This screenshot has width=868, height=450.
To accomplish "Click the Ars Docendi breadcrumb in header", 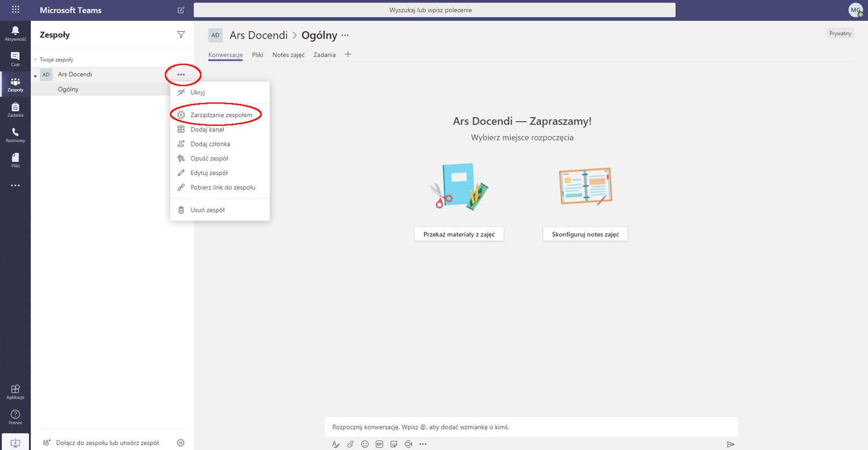I will [x=259, y=35].
